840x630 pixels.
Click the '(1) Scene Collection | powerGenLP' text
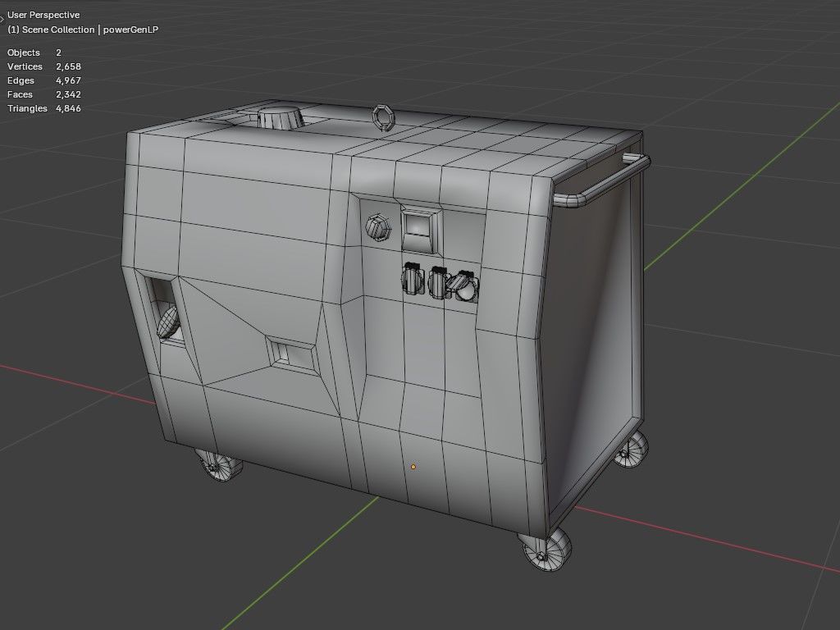pyautogui.click(x=83, y=30)
